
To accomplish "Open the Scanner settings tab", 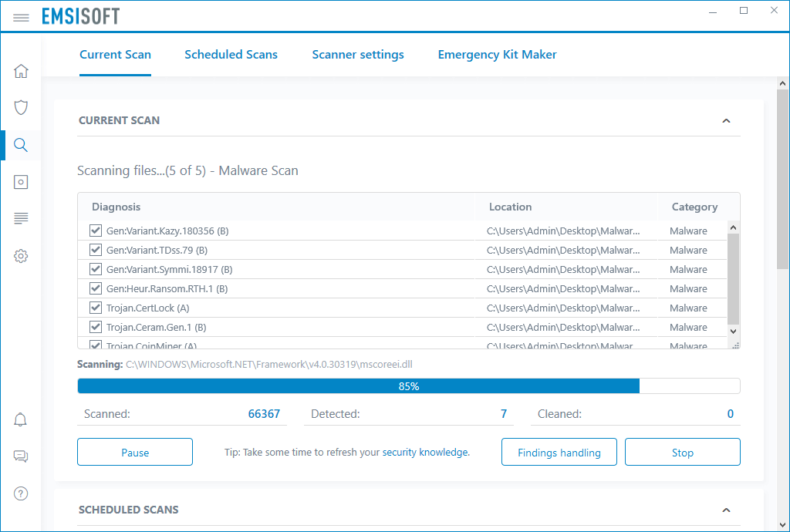I will [x=357, y=54].
